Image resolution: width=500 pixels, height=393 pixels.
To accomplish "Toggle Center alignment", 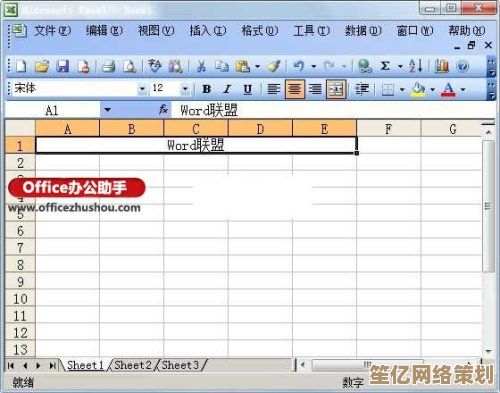I will [x=295, y=89].
